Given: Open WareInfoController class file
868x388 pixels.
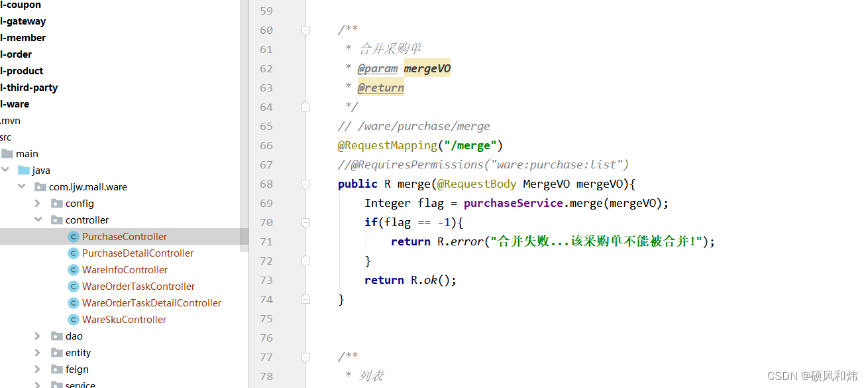Looking at the screenshot, I should (125, 270).
